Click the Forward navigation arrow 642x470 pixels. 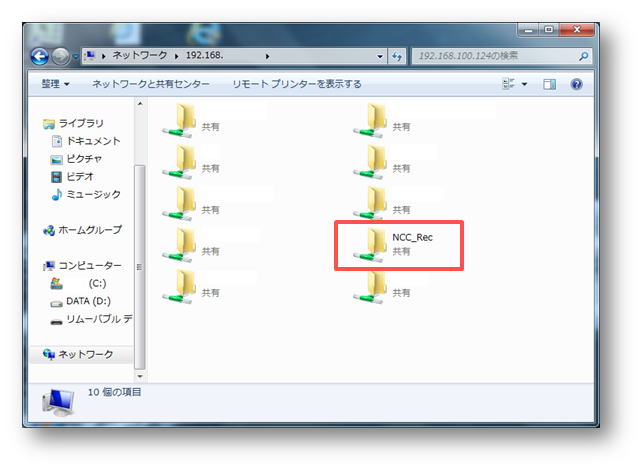point(61,56)
